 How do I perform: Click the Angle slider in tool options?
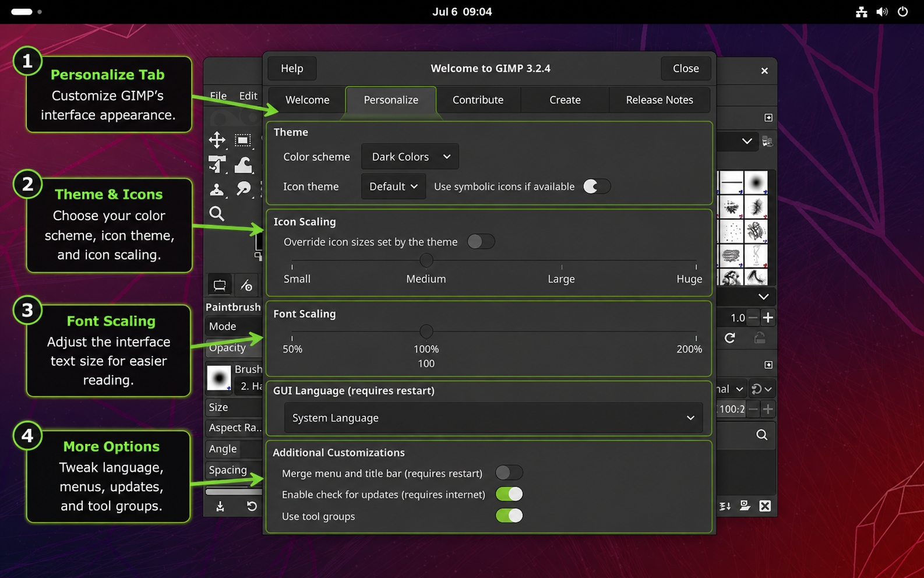tap(234, 449)
